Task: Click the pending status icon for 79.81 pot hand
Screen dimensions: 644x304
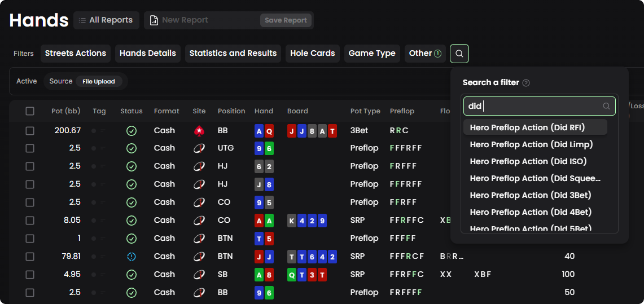Action: pos(132,257)
